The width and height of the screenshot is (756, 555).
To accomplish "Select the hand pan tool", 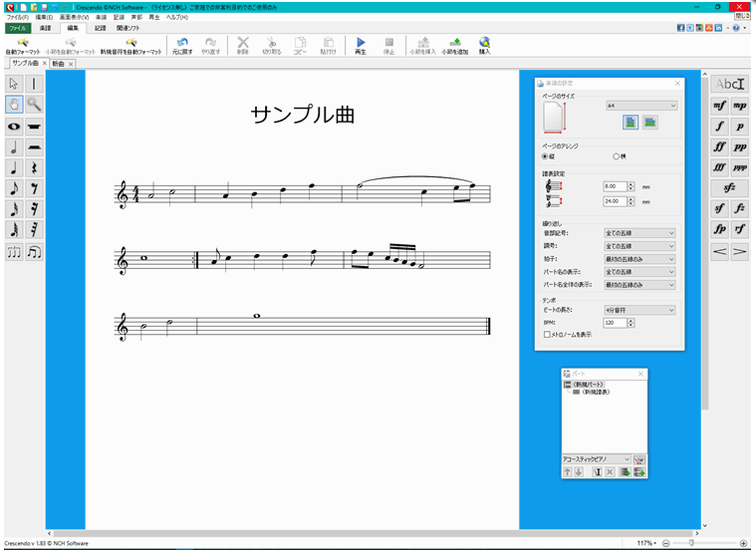I will [x=14, y=105].
